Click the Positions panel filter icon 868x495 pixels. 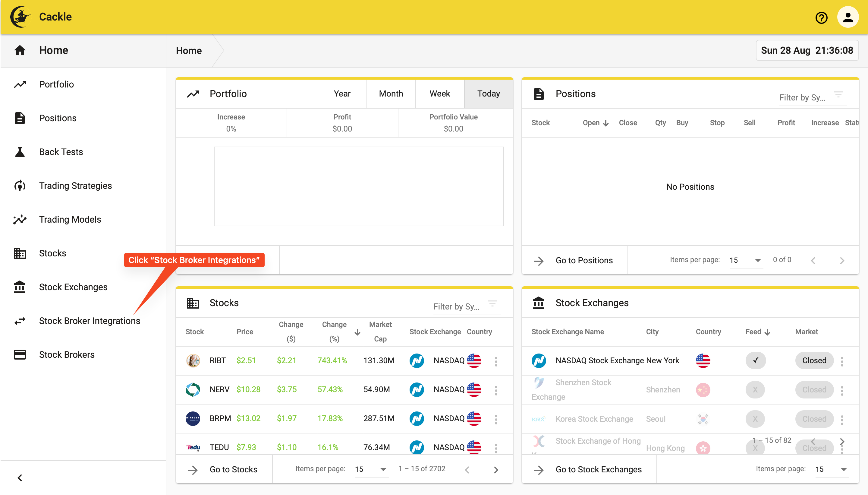click(x=838, y=94)
